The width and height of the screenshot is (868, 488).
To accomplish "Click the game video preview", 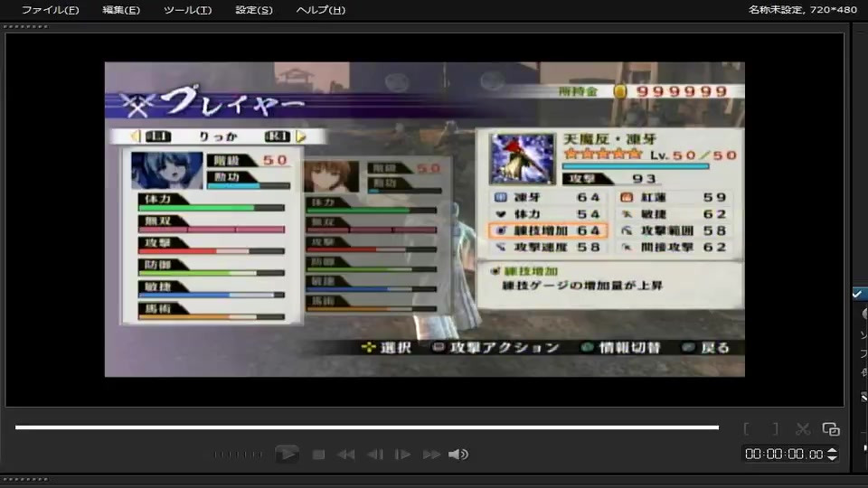I will click(x=425, y=219).
